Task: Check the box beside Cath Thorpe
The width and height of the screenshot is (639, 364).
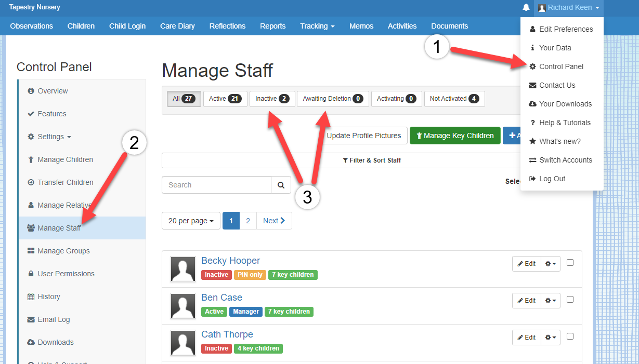Action: (570, 336)
